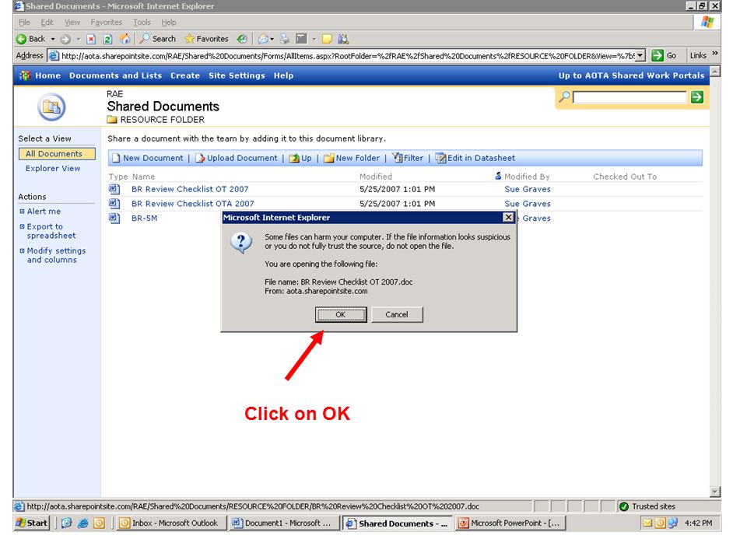Click the Mail envelope icon

[262, 39]
